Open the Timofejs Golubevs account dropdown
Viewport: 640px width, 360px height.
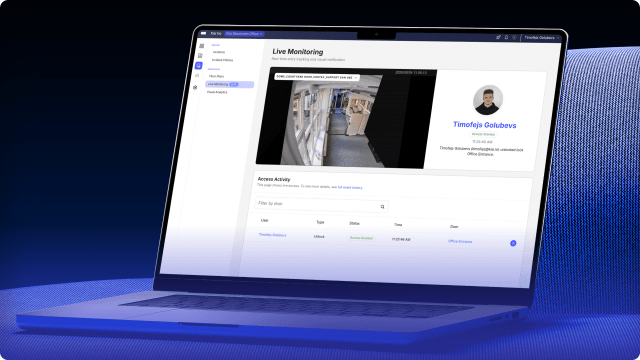pos(542,38)
